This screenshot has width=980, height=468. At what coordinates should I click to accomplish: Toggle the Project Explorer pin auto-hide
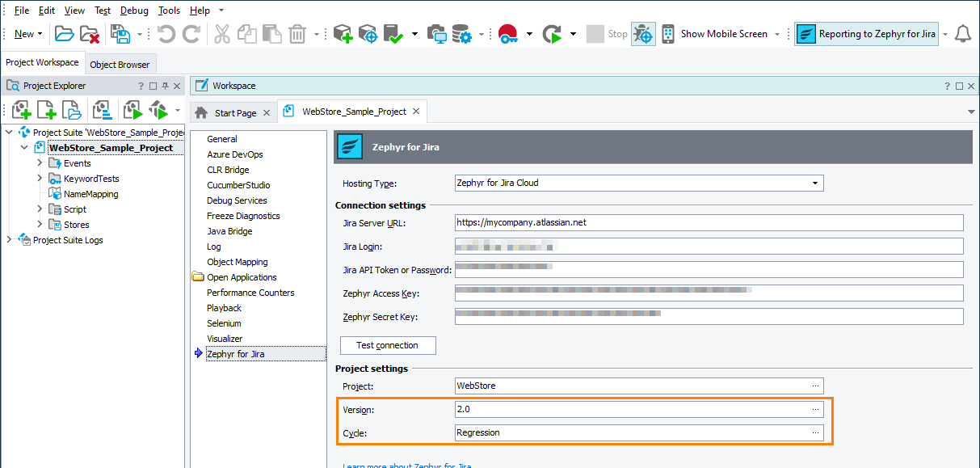pyautogui.click(x=165, y=86)
